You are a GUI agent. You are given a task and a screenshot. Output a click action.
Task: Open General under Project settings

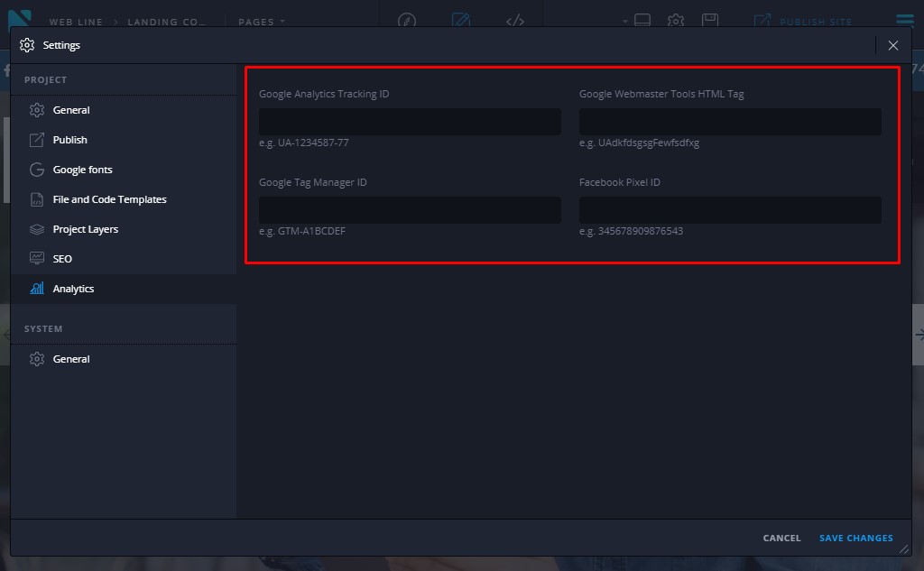coord(123,110)
